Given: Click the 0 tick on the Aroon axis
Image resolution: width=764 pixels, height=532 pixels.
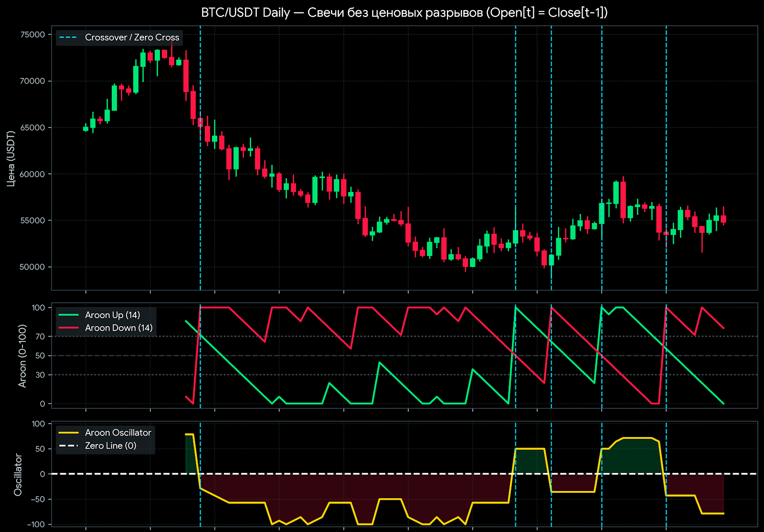Looking at the screenshot, I should click(43, 404).
